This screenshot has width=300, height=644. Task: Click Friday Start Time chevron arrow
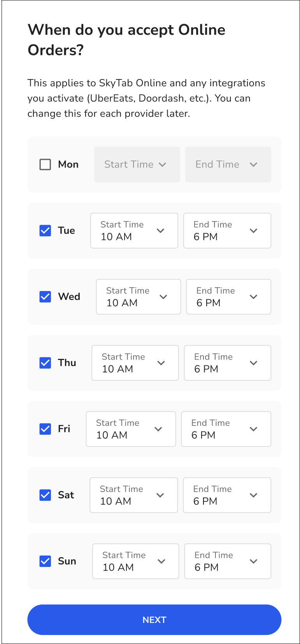[158, 429]
